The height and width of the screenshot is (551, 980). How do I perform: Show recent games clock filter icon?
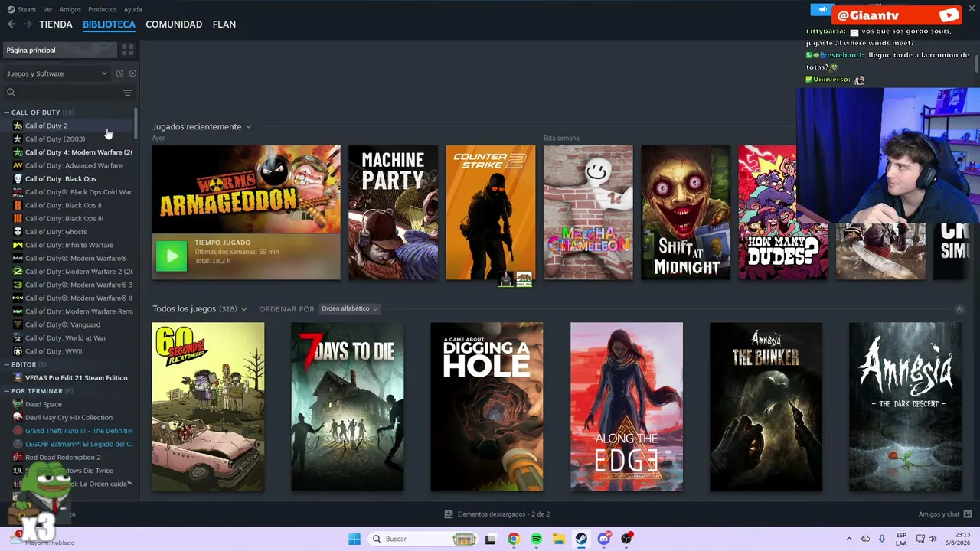[x=119, y=73]
